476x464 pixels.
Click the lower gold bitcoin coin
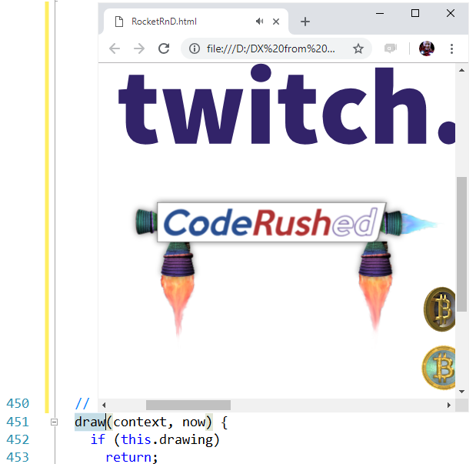[x=439, y=368]
